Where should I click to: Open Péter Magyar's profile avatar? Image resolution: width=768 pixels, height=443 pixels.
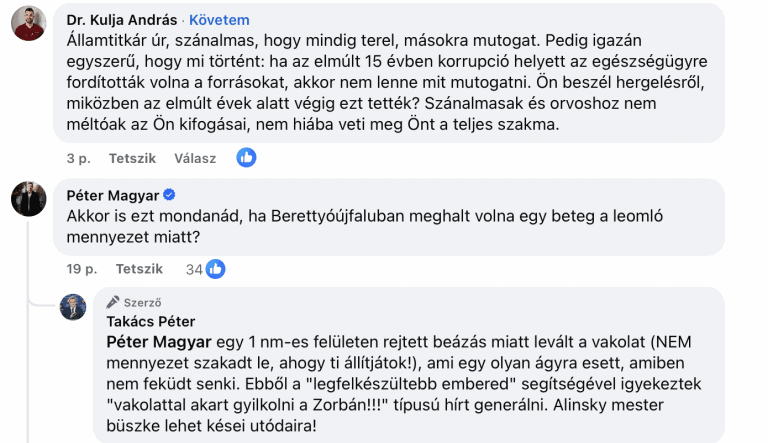click(x=29, y=199)
